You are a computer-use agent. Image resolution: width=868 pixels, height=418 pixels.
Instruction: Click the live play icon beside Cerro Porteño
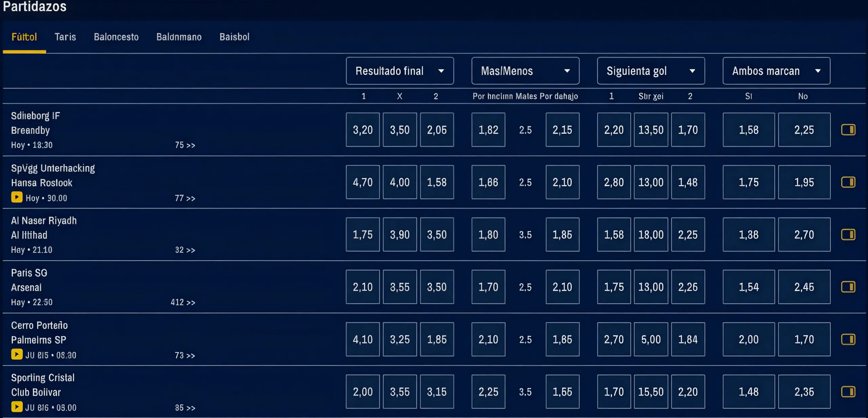[x=16, y=355]
